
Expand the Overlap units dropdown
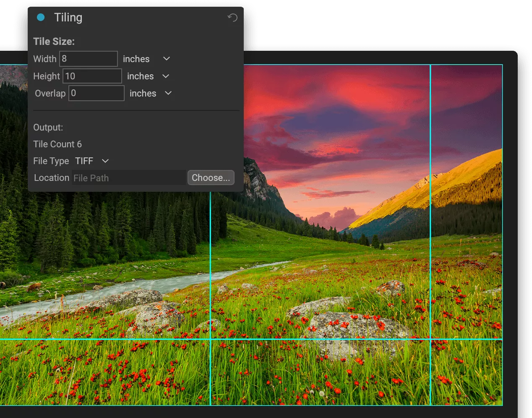(167, 93)
